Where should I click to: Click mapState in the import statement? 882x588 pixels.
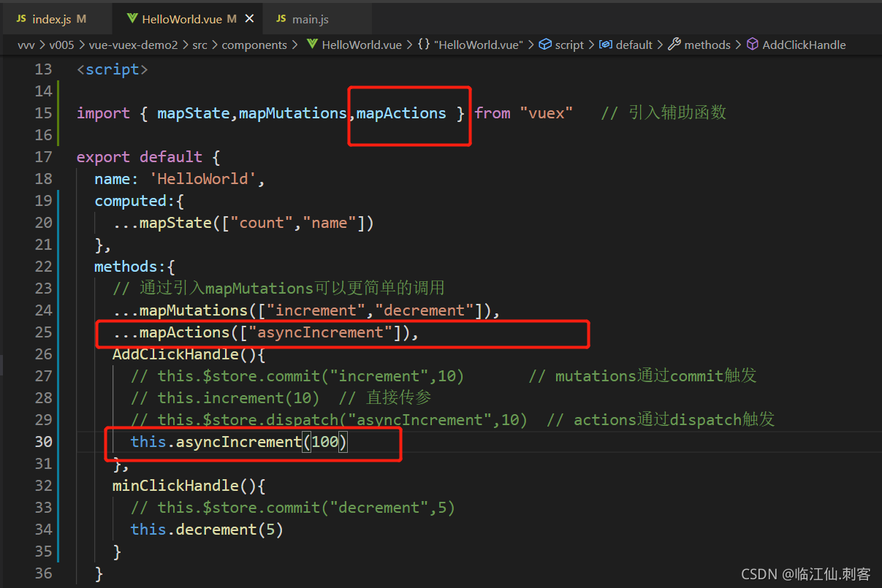pos(193,113)
